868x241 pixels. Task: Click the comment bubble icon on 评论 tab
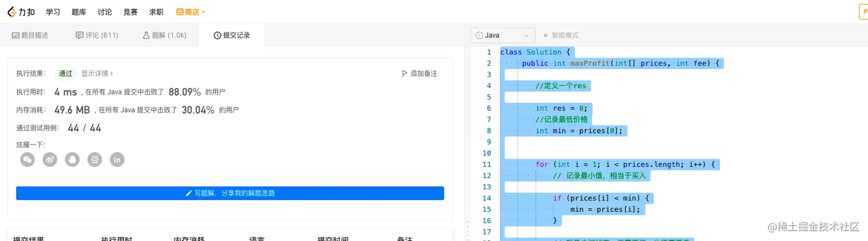pyautogui.click(x=79, y=35)
